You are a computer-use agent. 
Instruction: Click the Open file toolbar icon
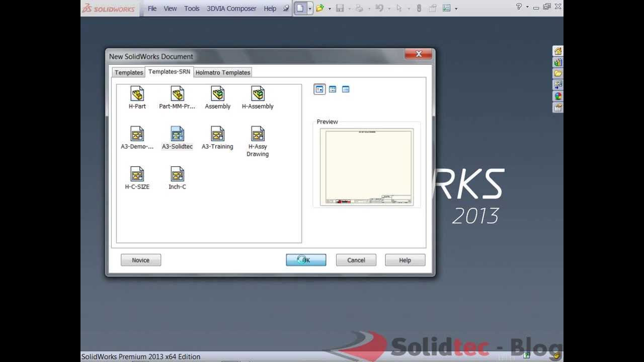[319, 8]
